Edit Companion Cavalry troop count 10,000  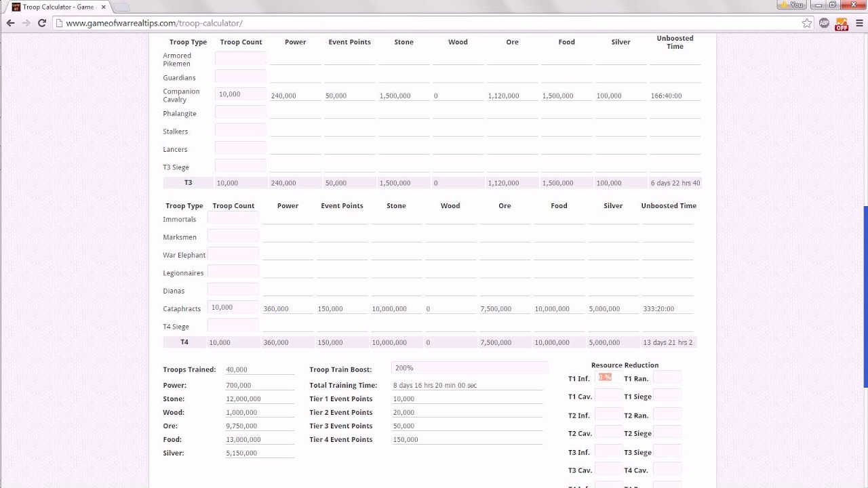241,94
